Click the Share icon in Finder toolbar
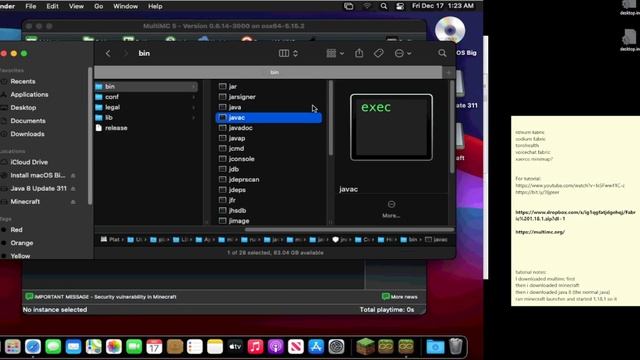This screenshot has height=360, width=640. 359,53
